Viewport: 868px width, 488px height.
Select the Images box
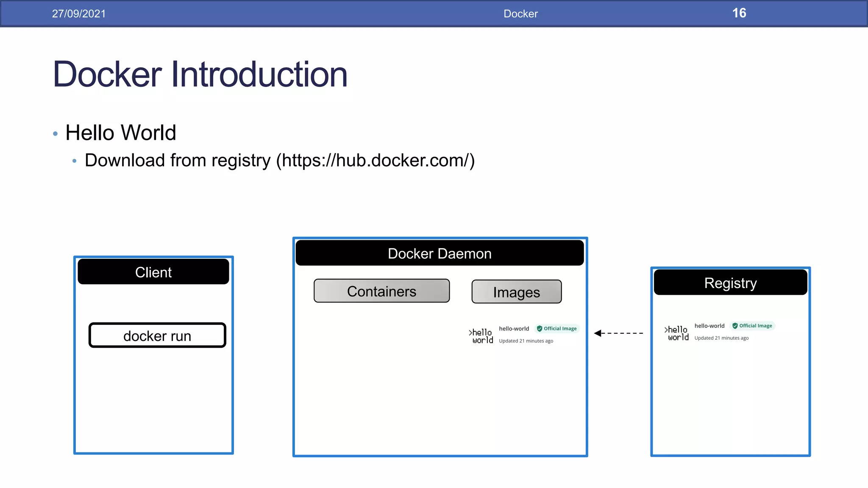[516, 292]
